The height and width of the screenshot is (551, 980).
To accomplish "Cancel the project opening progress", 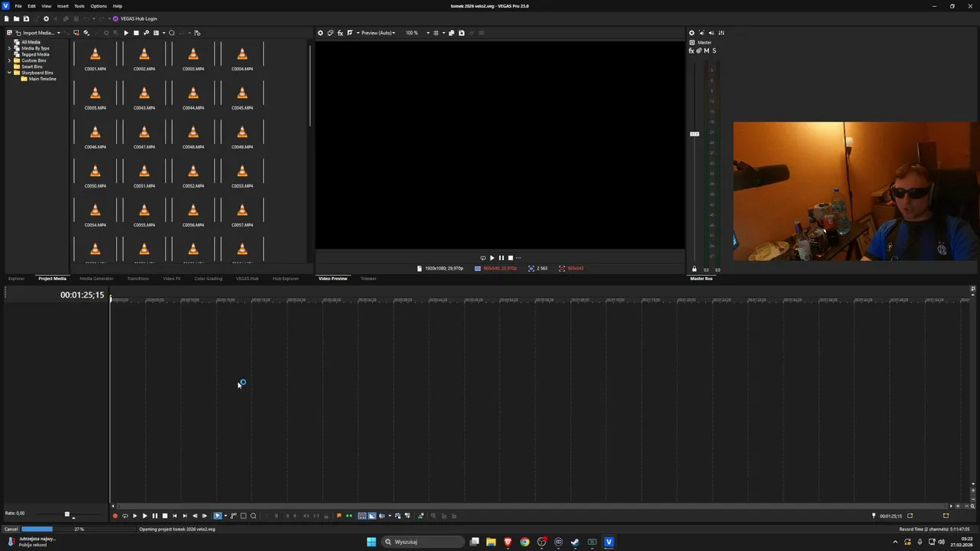I will tap(11, 529).
